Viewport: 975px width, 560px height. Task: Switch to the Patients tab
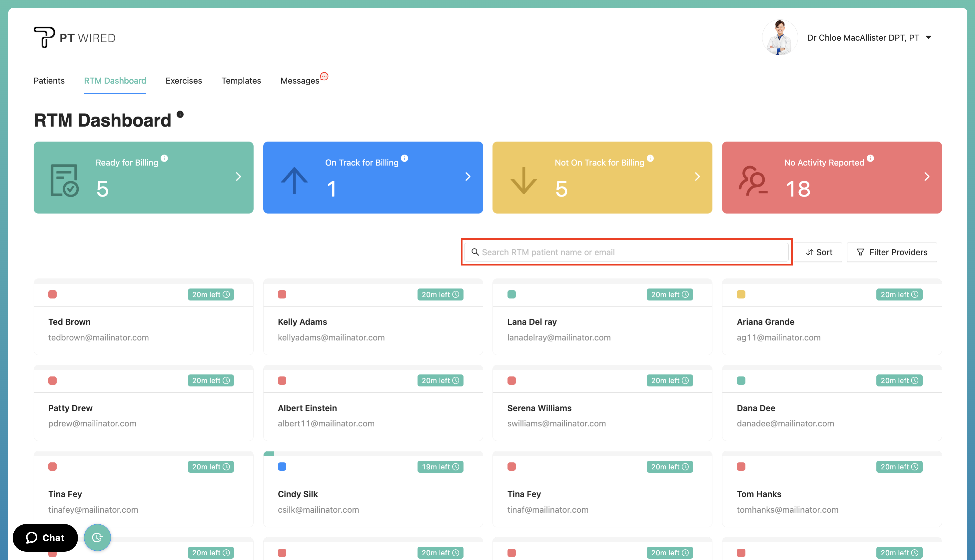pos(49,80)
